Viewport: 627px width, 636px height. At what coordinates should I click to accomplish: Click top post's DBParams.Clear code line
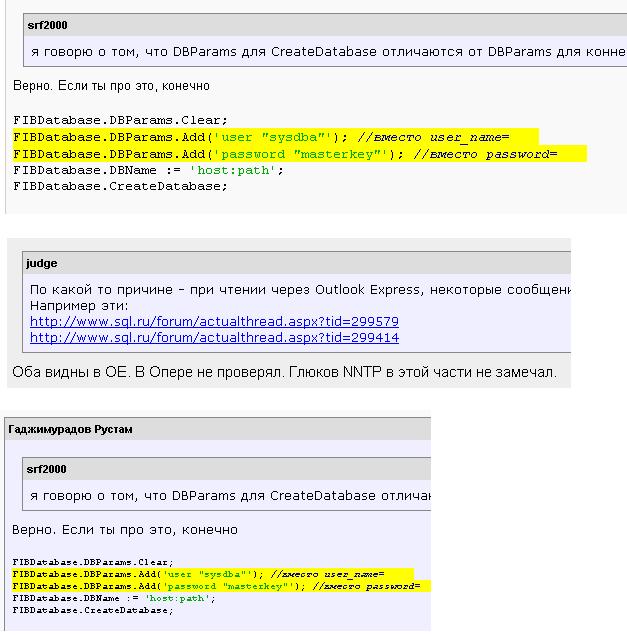click(121, 119)
